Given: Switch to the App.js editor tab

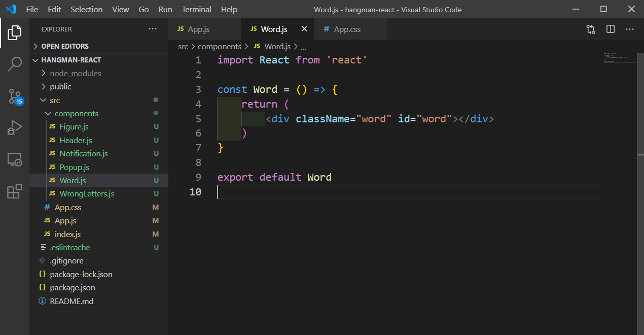Looking at the screenshot, I should click(204, 29).
